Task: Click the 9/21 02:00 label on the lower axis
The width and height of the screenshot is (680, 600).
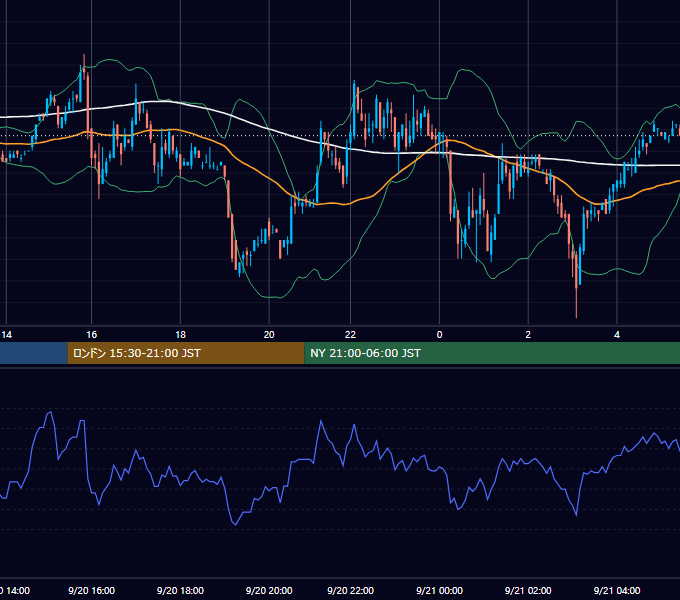Action: tap(528, 590)
